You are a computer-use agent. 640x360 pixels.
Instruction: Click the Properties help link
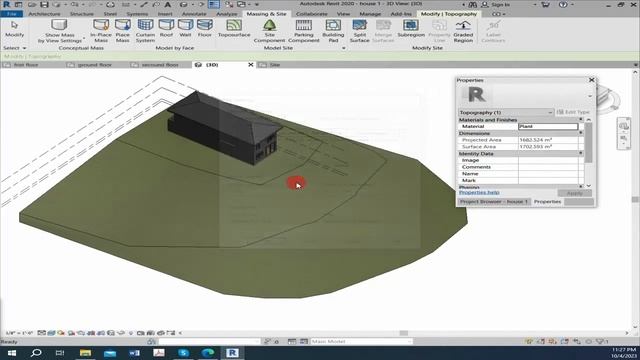click(x=479, y=192)
